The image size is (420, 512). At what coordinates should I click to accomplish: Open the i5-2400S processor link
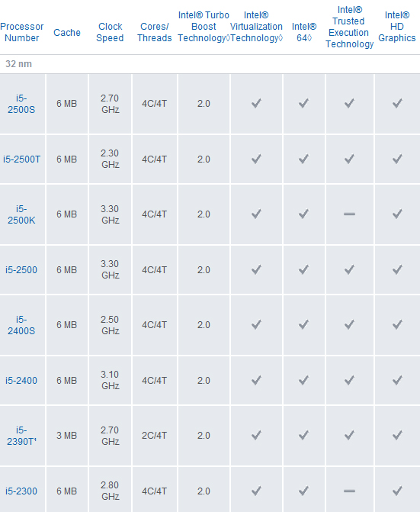click(21, 325)
